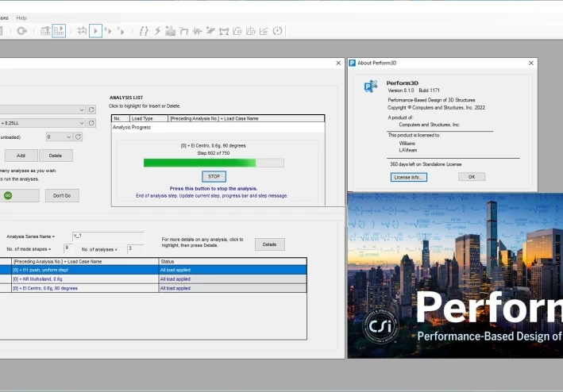This screenshot has width=563, height=392.
Task: Open the preceding analysis number 0 dropdown
Action: [60, 136]
